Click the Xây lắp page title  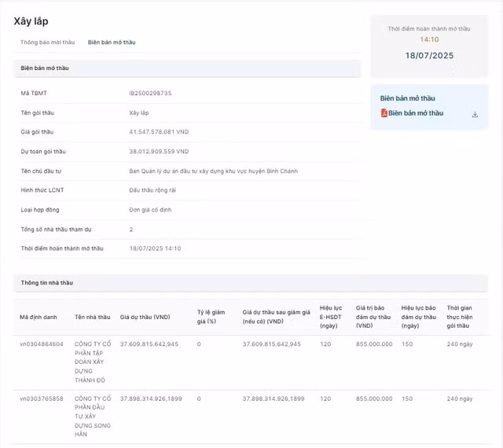click(x=31, y=21)
